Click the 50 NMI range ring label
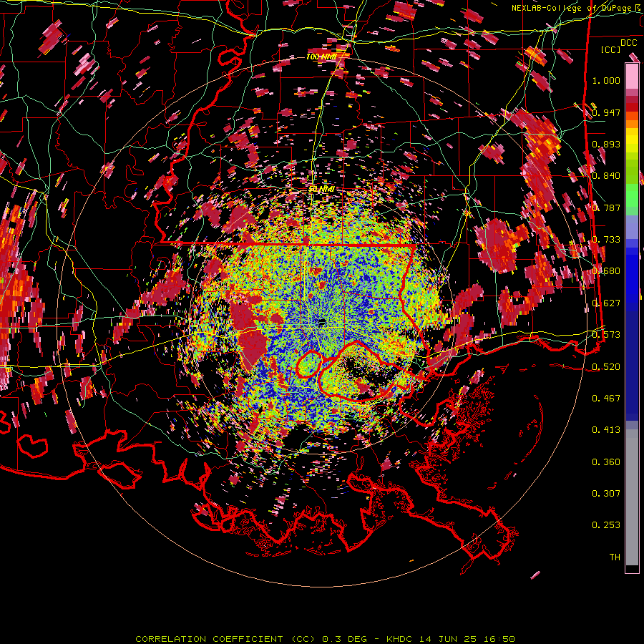This screenshot has width=644, height=644. pyautogui.click(x=321, y=189)
